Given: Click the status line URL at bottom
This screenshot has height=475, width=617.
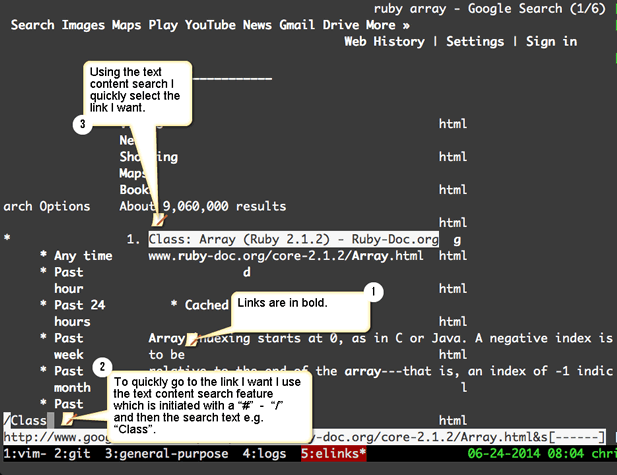Looking at the screenshot, I should pyautogui.click(x=304, y=437).
